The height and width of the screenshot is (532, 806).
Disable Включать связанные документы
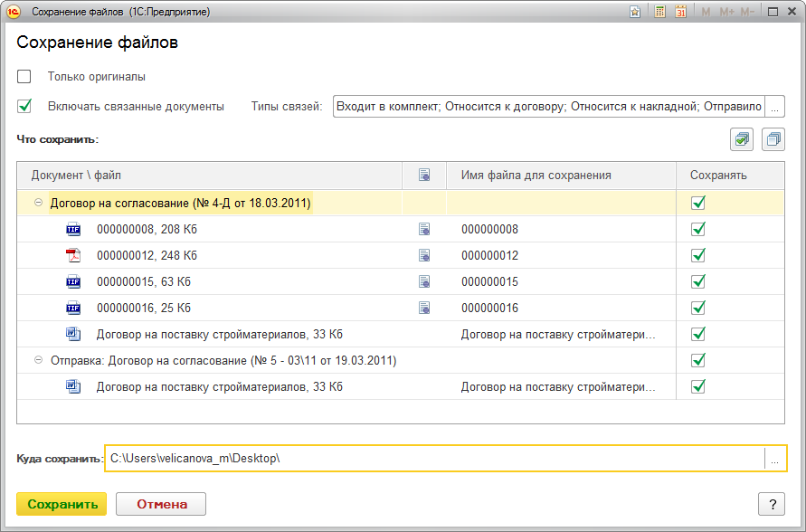click(24, 106)
